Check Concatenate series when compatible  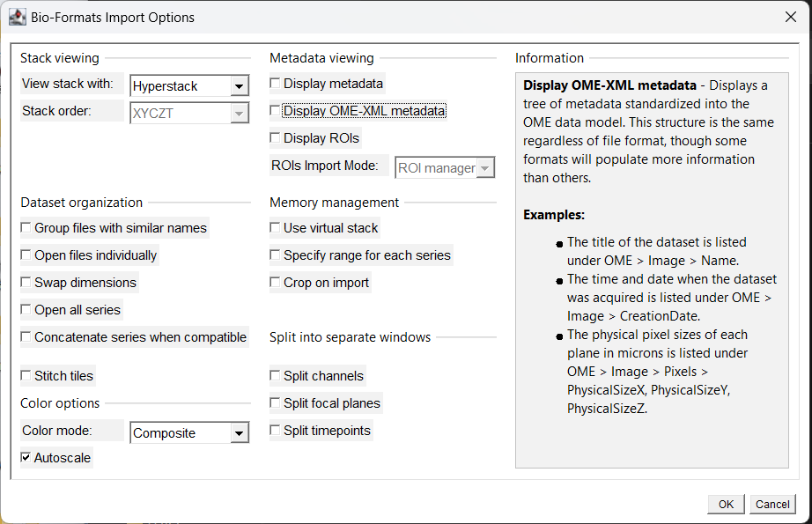[26, 336]
